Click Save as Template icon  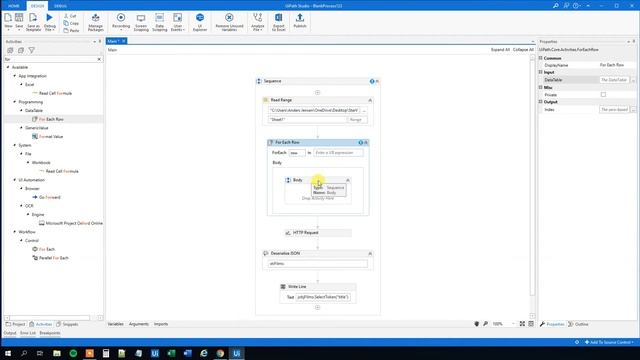point(33,21)
